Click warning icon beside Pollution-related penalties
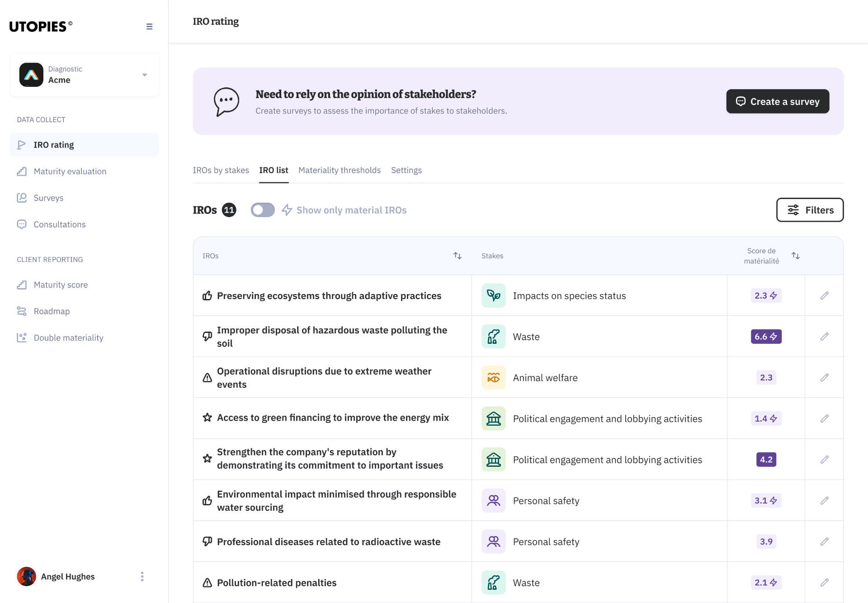Image resolution: width=868 pixels, height=603 pixels. [207, 583]
